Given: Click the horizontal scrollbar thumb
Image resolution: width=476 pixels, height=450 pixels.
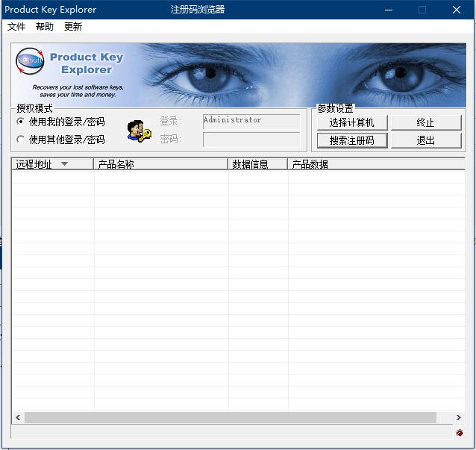Looking at the screenshot, I should pyautogui.click(x=231, y=417).
